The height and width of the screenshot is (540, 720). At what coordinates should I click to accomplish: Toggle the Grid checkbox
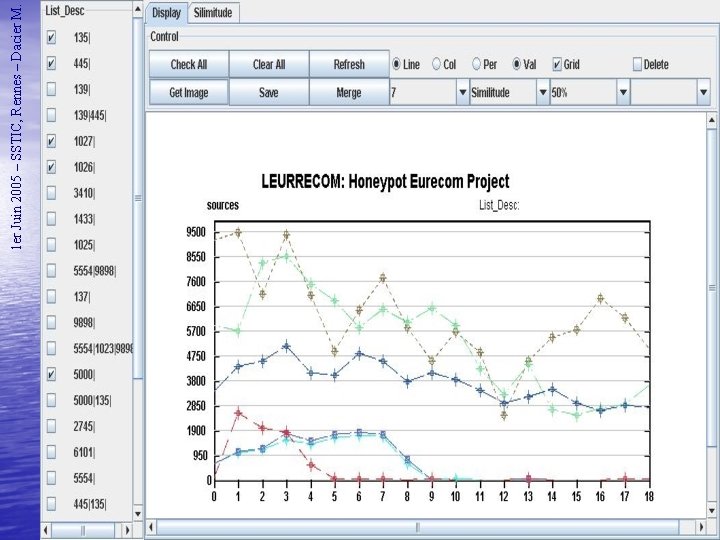tap(557, 64)
